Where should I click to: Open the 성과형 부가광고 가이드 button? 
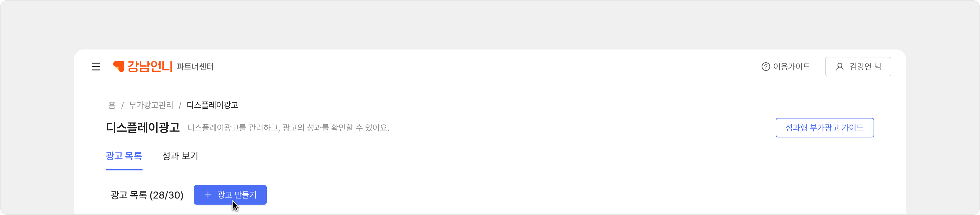(x=824, y=128)
